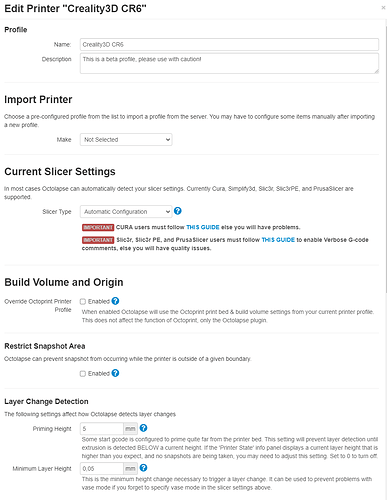Viewport: 387px width, 500px height.
Task: Open help icon beside Priming Height
Action: 143,428
